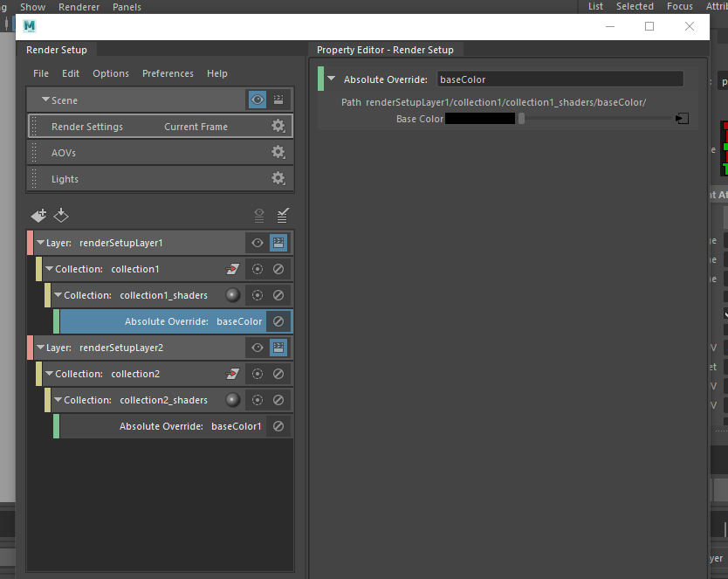Collapse the collection2 expander arrow
728x579 pixels.
[49, 374]
